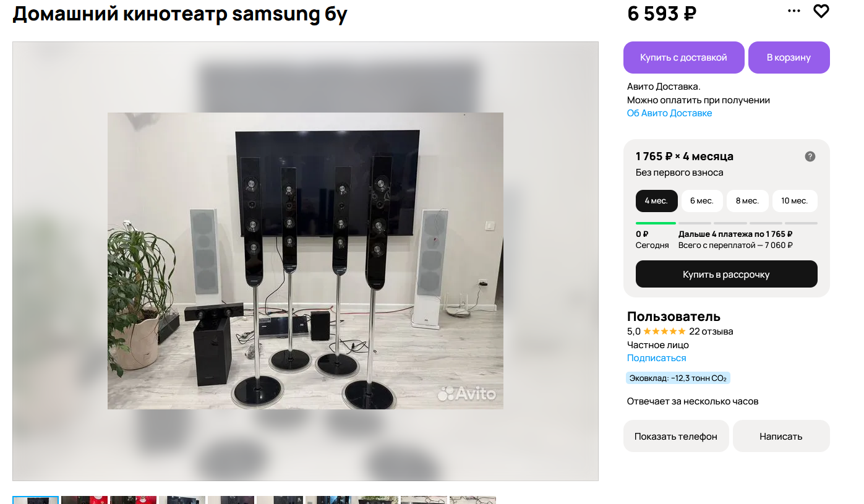Select the second gallery thumbnail
The width and height of the screenshot is (864, 504).
84,500
